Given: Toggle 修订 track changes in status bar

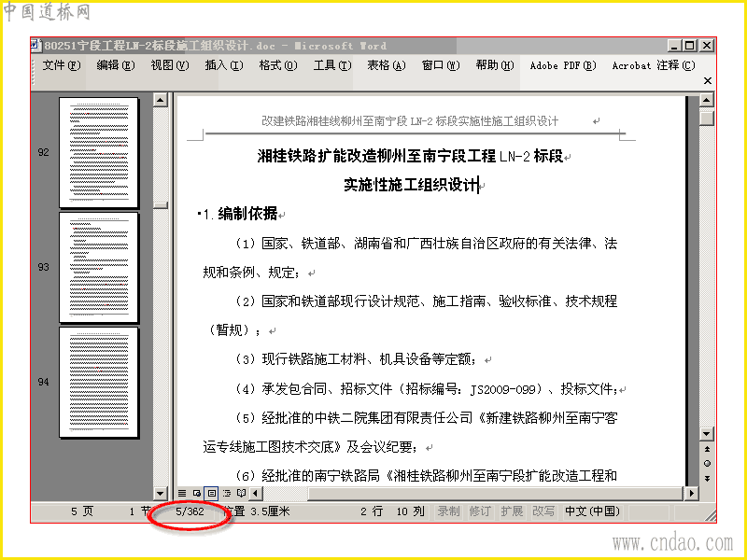Looking at the screenshot, I should click(480, 511).
